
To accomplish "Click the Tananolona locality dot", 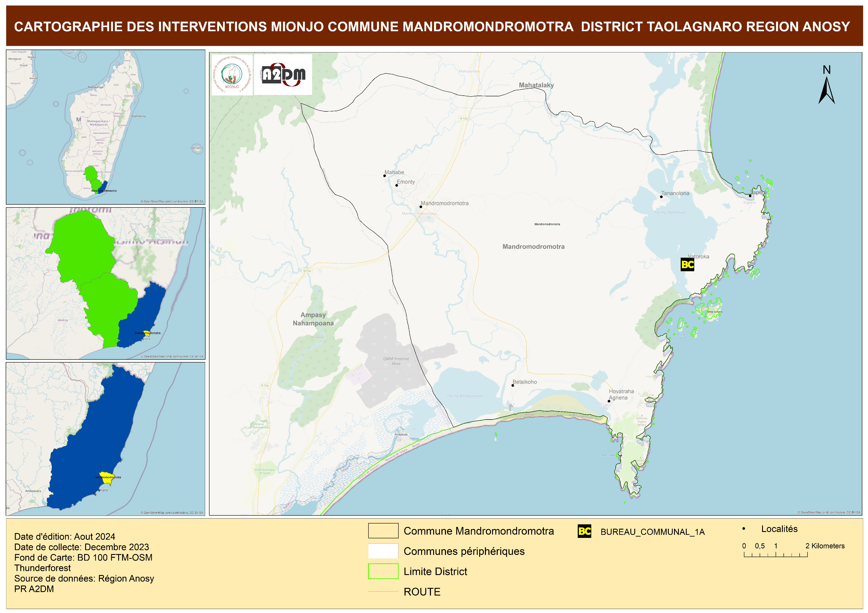I will click(x=661, y=197).
